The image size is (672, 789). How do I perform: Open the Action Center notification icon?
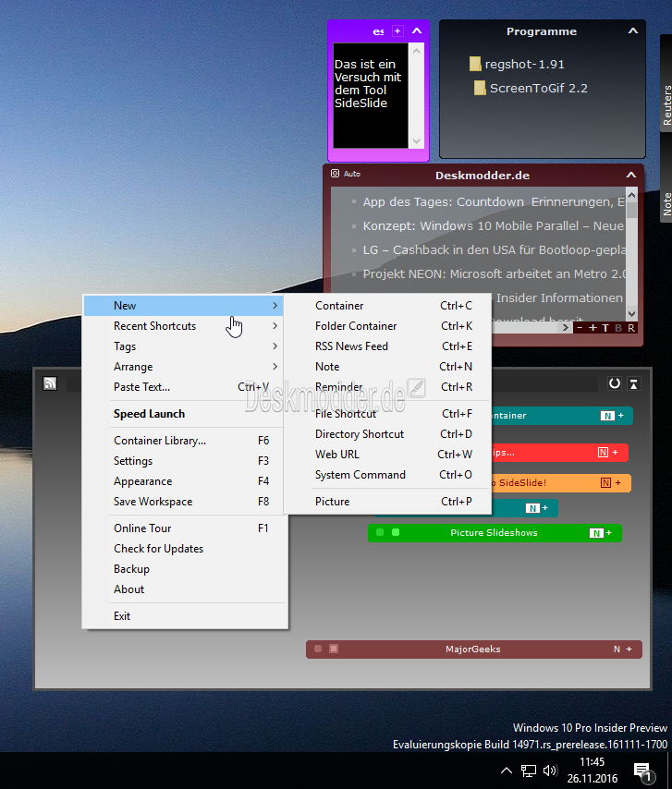point(643,771)
